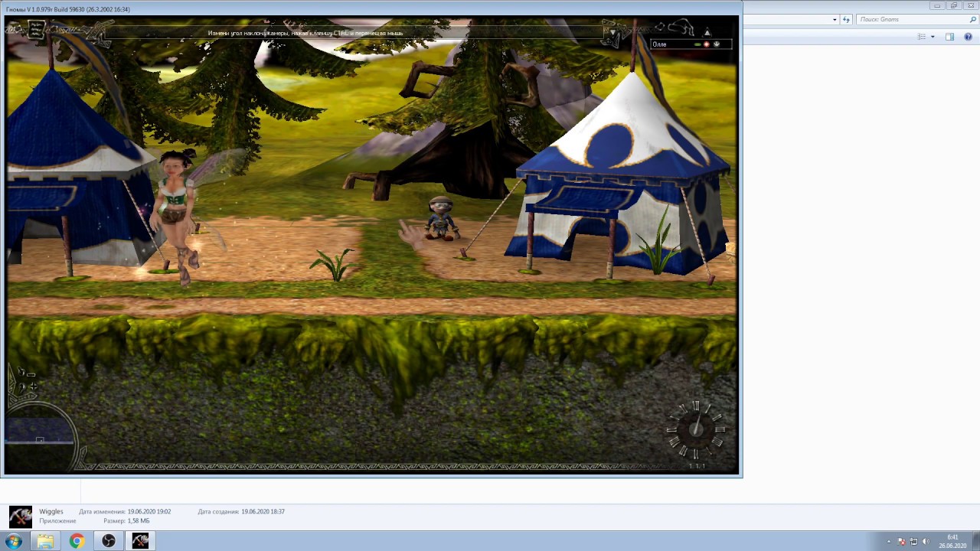Click the taskbar clock showing 6:41
Screen dimensions: 980x551
[952, 542]
